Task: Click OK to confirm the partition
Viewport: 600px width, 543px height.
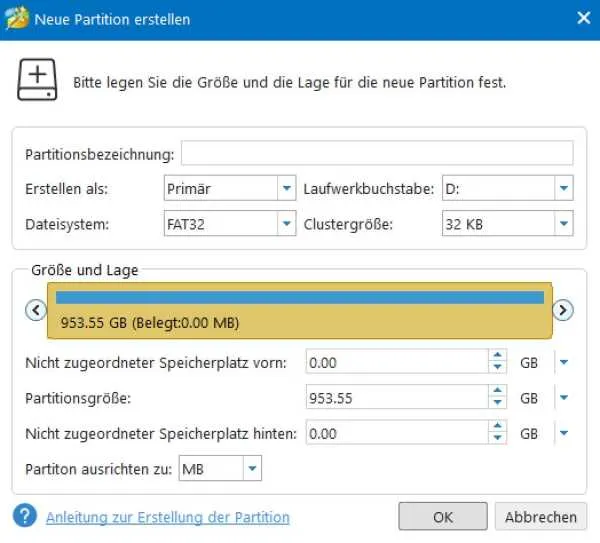Action: 443,517
